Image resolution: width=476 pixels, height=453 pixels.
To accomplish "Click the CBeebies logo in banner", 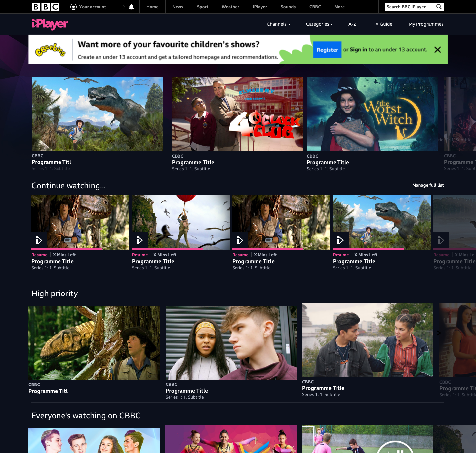I will 51,50.
